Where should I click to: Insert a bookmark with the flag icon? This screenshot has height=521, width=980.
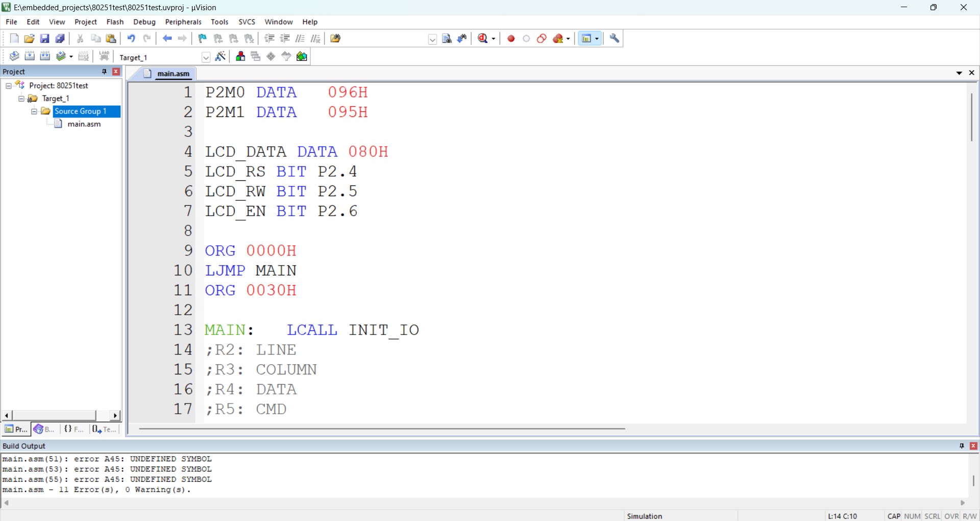click(x=203, y=39)
